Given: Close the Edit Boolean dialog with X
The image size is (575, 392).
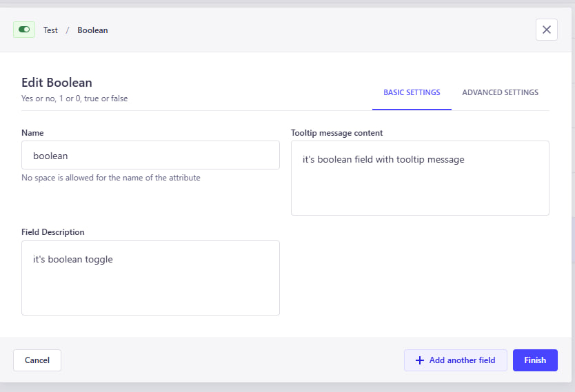Looking at the screenshot, I should click(546, 30).
